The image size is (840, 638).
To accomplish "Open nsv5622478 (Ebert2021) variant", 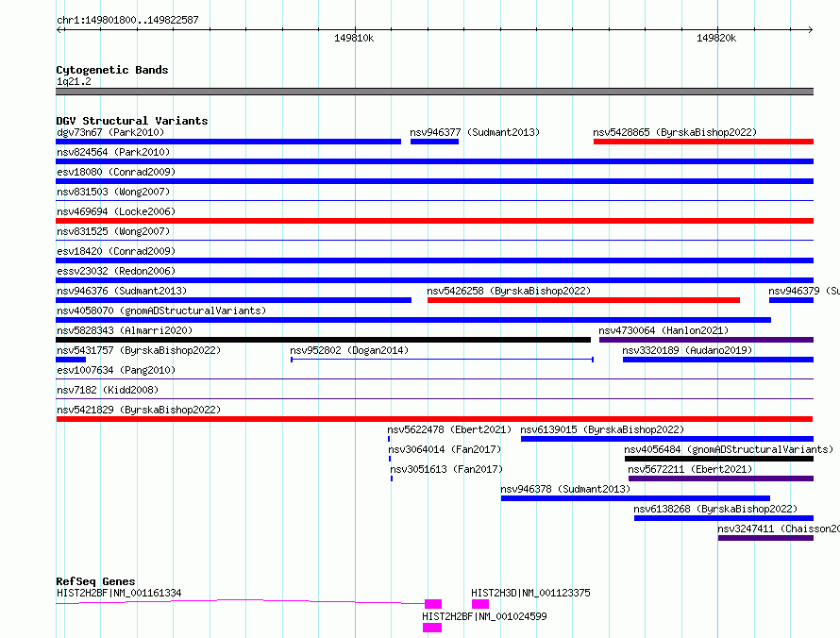I will 389,439.
